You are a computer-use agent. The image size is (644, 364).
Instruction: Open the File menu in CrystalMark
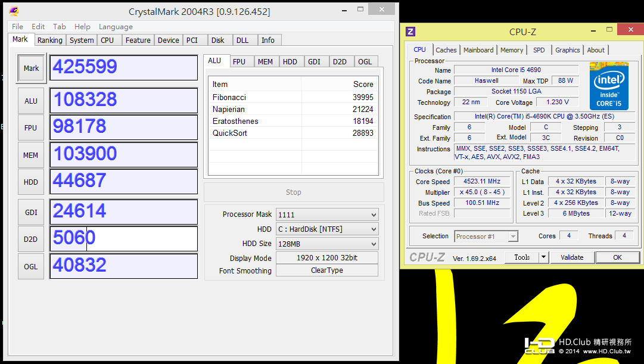[x=17, y=27]
